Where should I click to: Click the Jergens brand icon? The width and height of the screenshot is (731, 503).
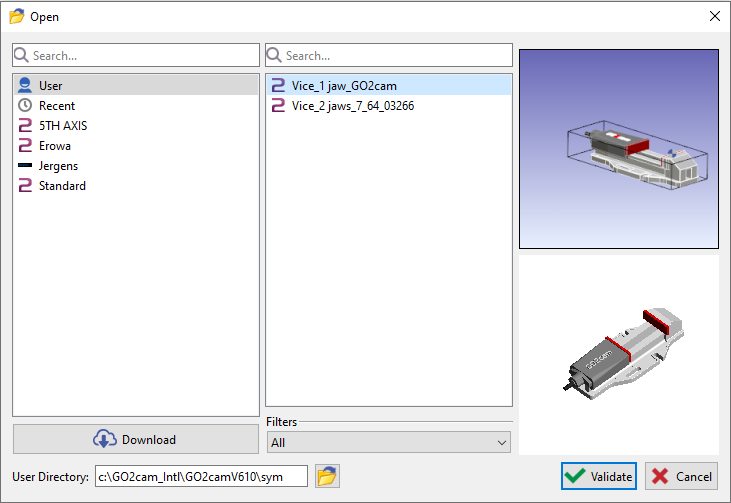[x=25, y=166]
